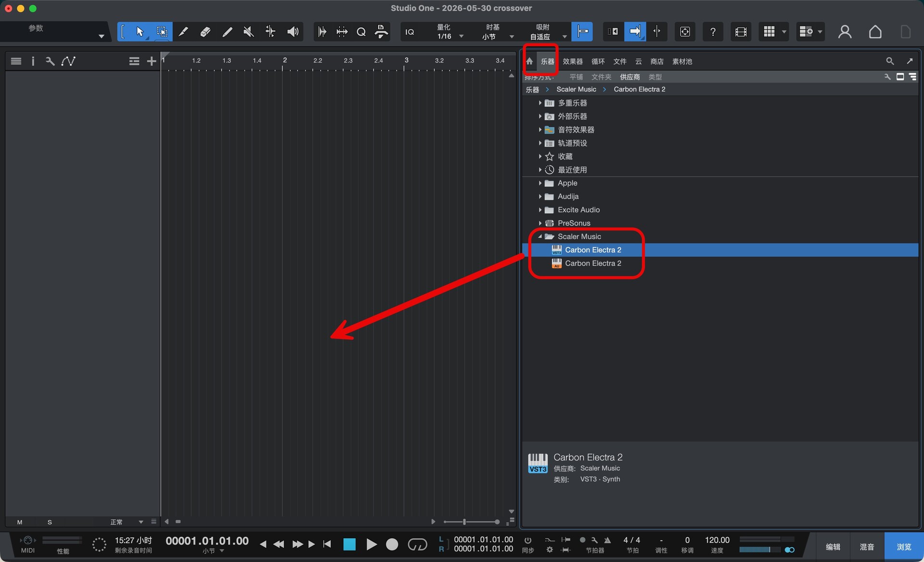The image size is (924, 562).
Task: Sort browser by 文件夹
Action: click(x=601, y=77)
